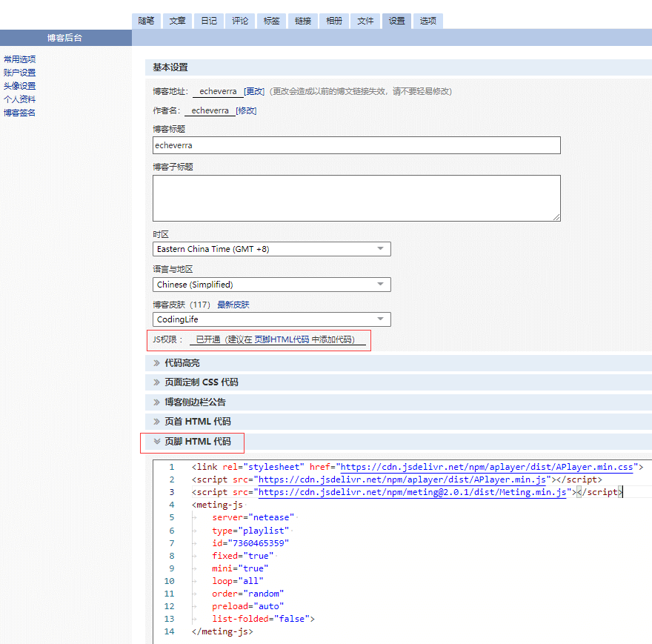Click the type="playlist" code line
652x644 pixels.
[250, 531]
